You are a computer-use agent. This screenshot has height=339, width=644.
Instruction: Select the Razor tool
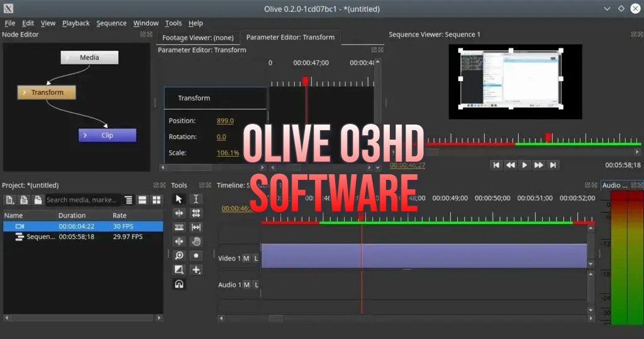pos(179,227)
